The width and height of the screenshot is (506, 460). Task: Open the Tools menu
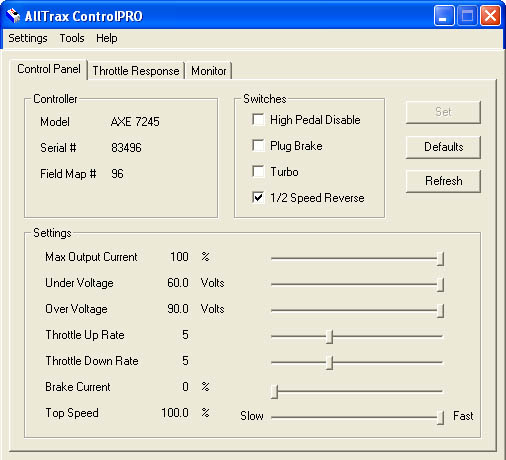(72, 38)
